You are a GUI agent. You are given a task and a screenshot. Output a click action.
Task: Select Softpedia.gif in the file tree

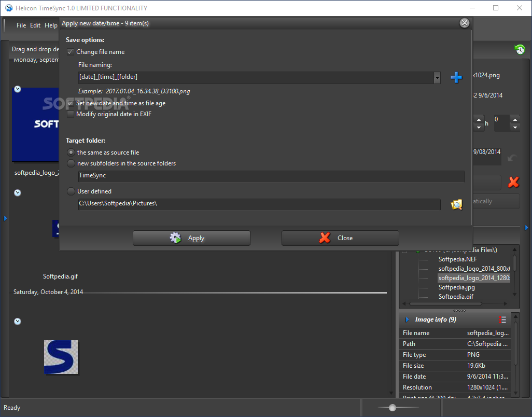click(x=456, y=297)
